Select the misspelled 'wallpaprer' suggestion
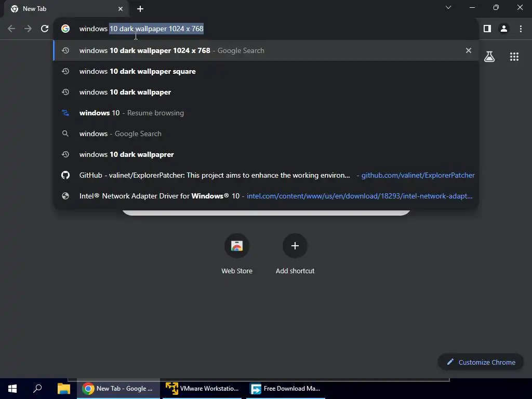Viewport: 532px width, 399px height. point(266,154)
